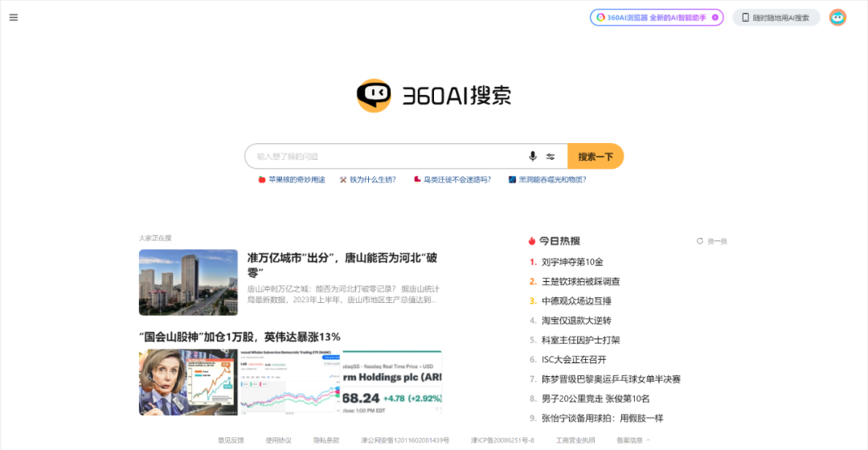Click the phone icon in mobile button
Image resolution: width=868 pixels, height=450 pixels.
746,18
